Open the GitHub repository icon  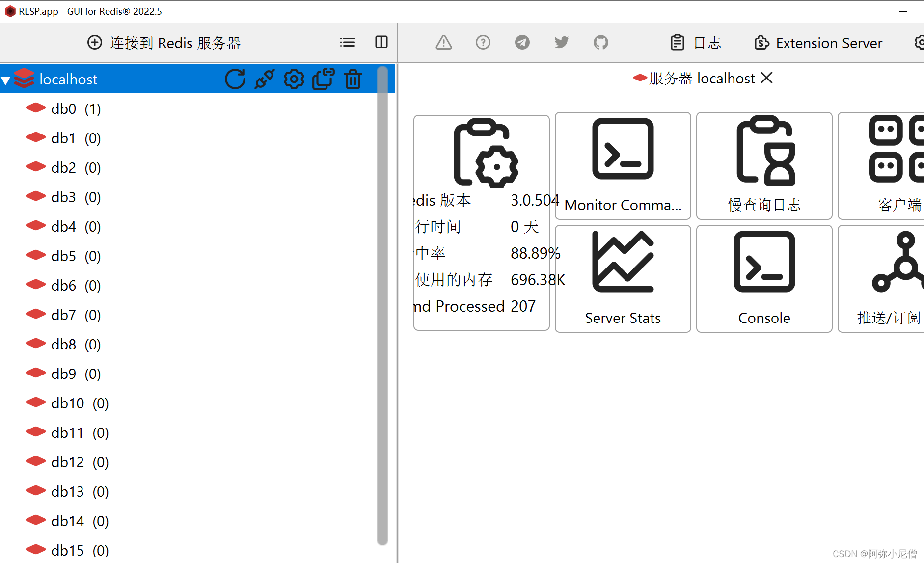[x=600, y=42]
